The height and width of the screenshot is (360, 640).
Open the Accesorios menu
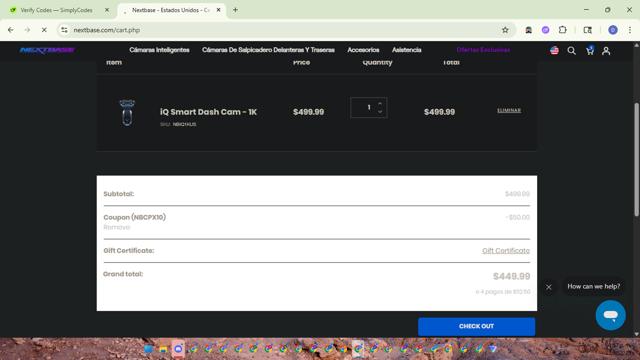(x=363, y=50)
